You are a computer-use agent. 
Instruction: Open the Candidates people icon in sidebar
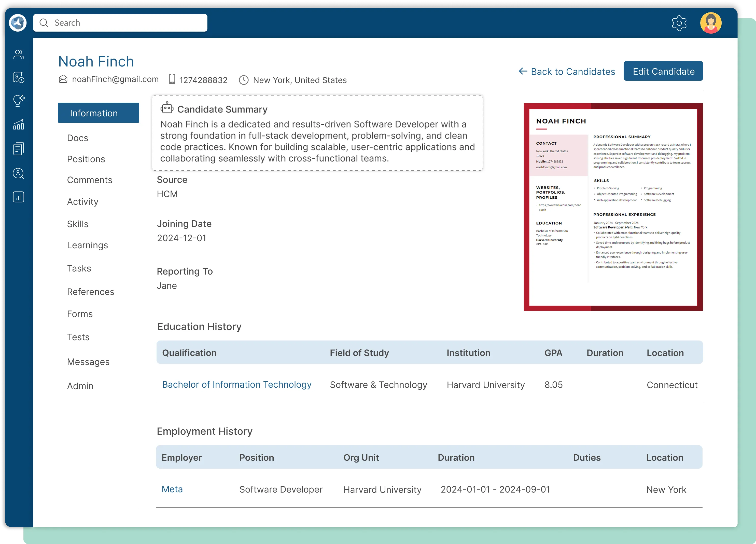(18, 54)
